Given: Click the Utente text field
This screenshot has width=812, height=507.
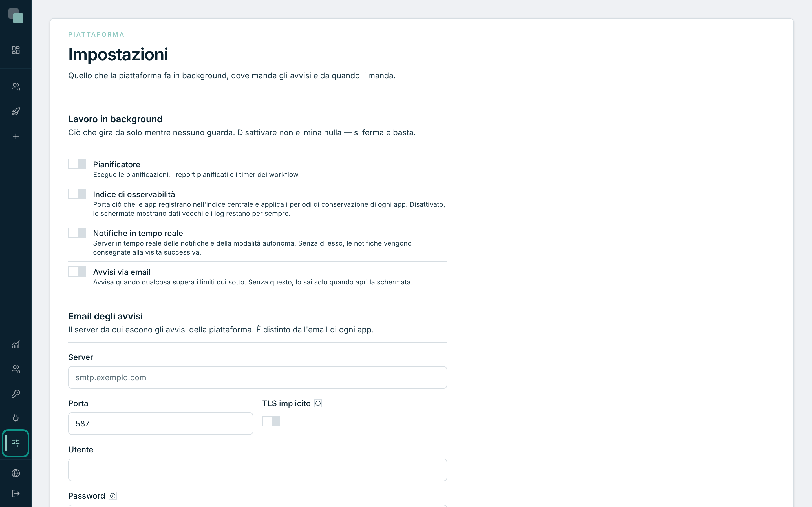Looking at the screenshot, I should (257, 470).
